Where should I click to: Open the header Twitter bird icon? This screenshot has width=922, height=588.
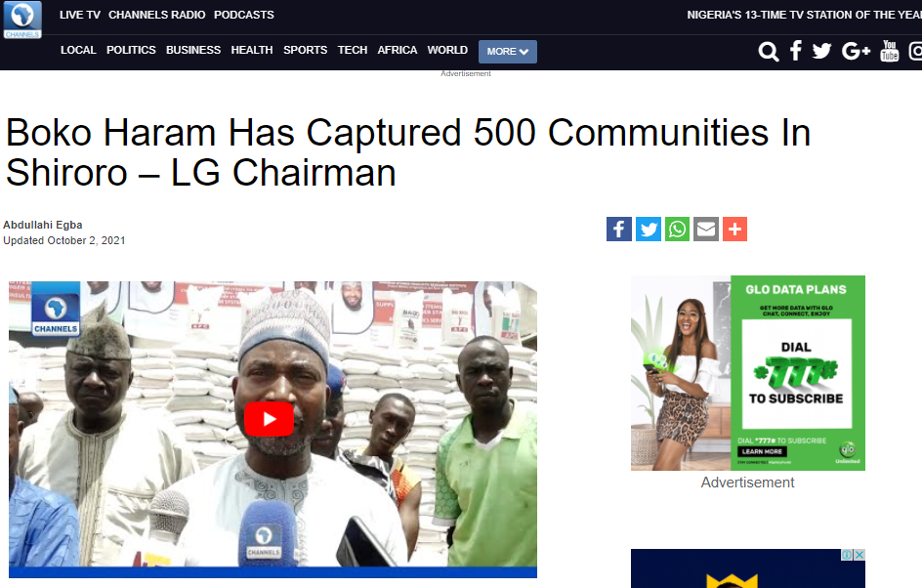(821, 51)
